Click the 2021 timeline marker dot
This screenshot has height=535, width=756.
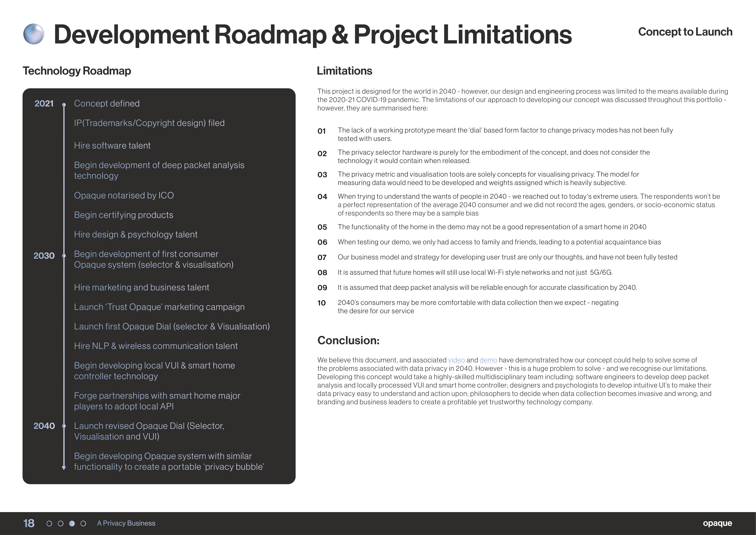(64, 105)
